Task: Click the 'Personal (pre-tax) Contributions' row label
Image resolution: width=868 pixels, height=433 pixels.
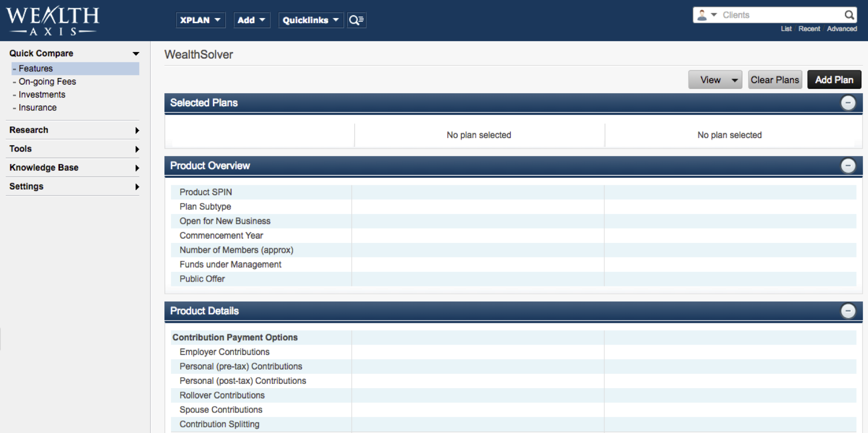Action: tap(241, 366)
